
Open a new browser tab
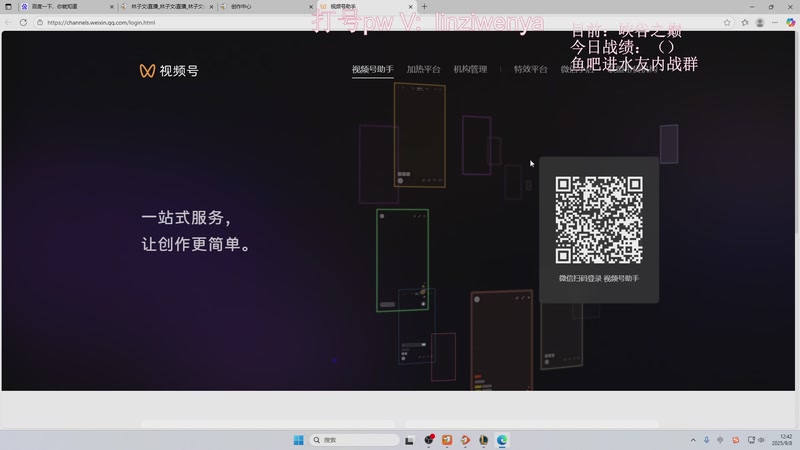tap(424, 7)
